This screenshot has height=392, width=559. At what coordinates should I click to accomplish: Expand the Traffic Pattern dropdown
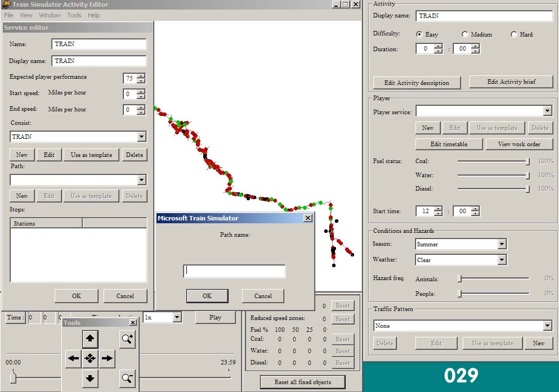[548, 326]
